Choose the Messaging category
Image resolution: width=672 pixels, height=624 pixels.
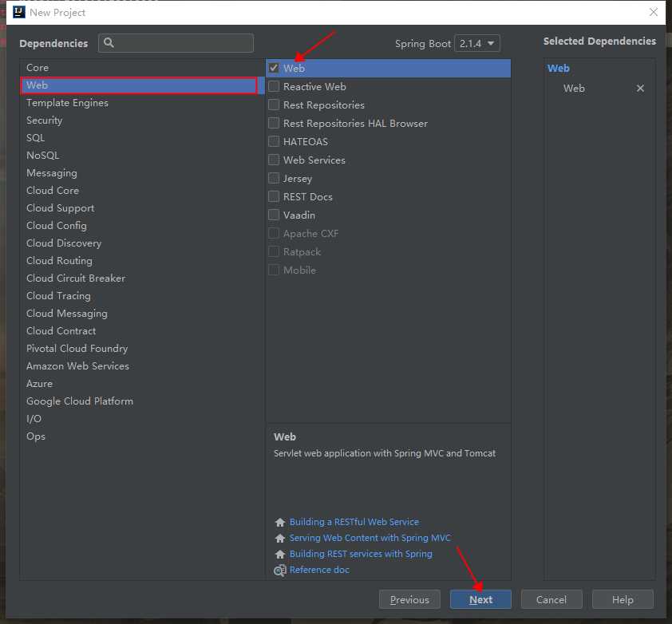coord(142,173)
